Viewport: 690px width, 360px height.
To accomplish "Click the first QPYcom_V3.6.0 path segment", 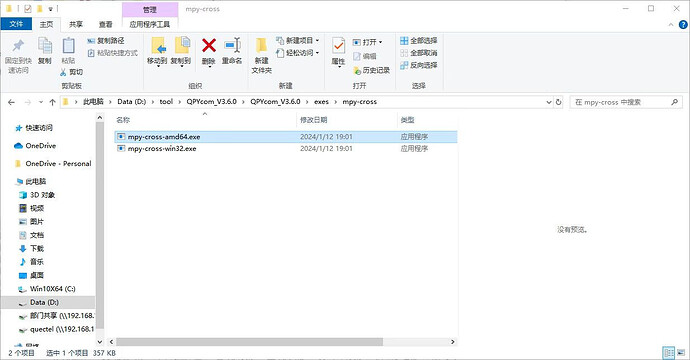I will point(211,102).
